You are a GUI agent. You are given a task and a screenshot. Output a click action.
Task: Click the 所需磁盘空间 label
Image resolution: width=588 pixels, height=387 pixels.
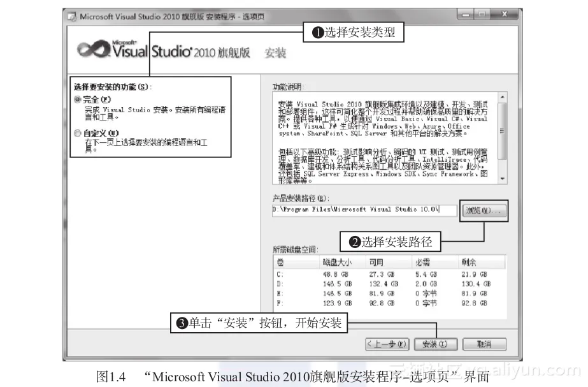point(295,250)
